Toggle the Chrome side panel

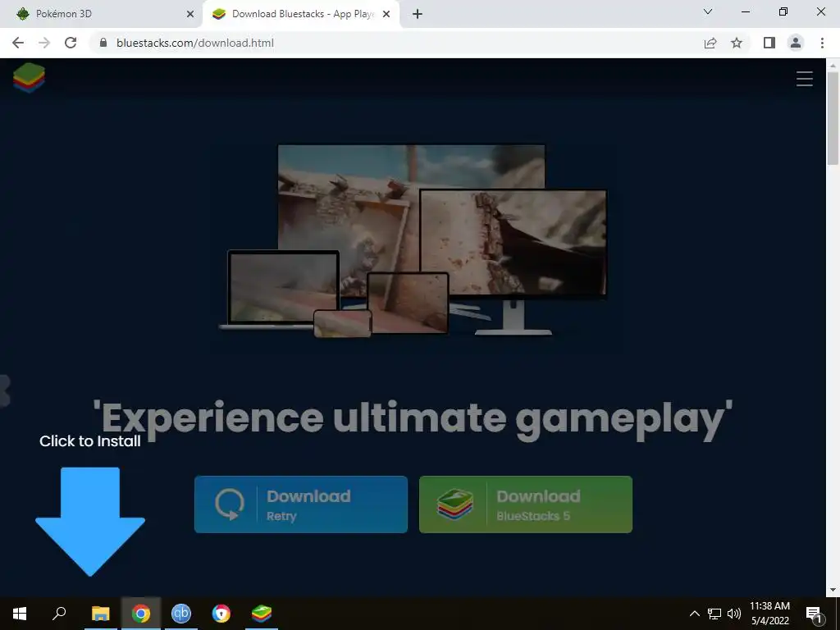[x=769, y=43]
